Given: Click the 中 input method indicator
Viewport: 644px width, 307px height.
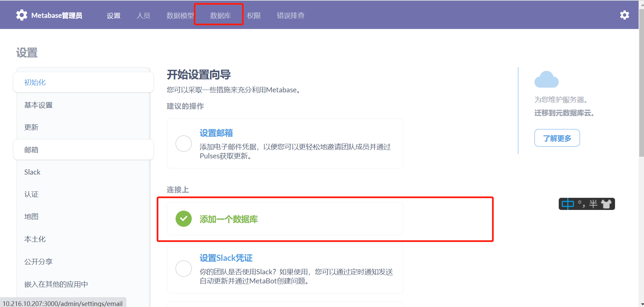Looking at the screenshot, I should (x=568, y=204).
